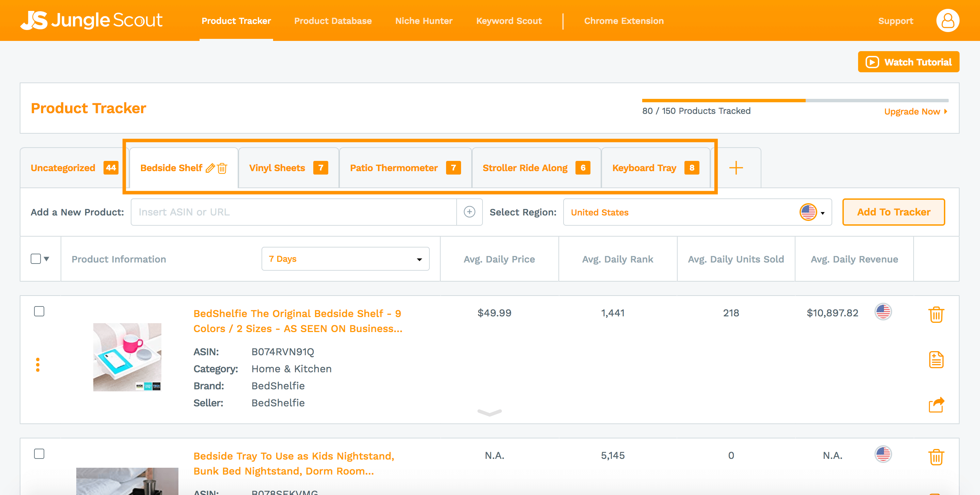Check the Bedside Tray product checkbox
Viewport: 980px width, 495px height.
(x=39, y=454)
